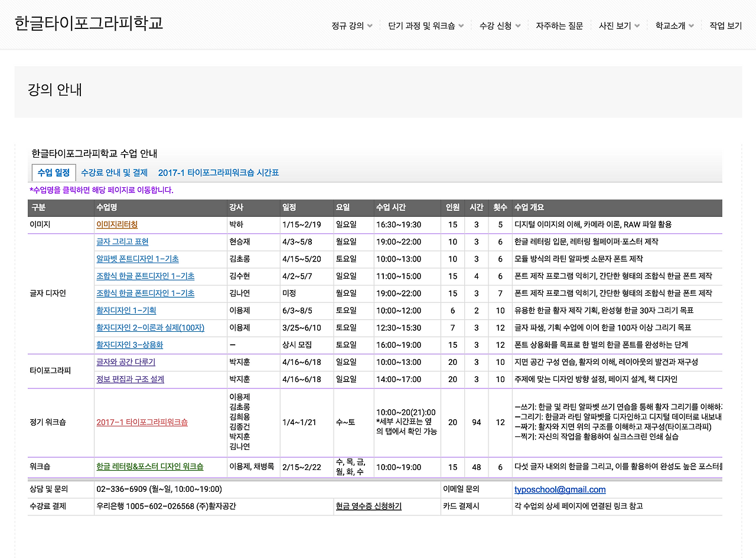756x558 pixels.
Task: Open the 수강 신청 dropdown
Action: (496, 26)
